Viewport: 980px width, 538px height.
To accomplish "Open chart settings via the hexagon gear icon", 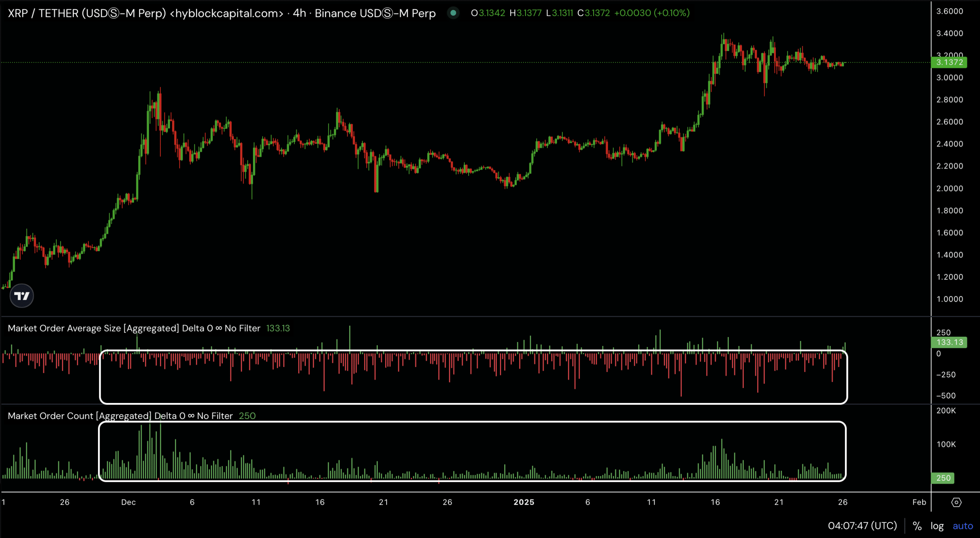I will (956, 502).
